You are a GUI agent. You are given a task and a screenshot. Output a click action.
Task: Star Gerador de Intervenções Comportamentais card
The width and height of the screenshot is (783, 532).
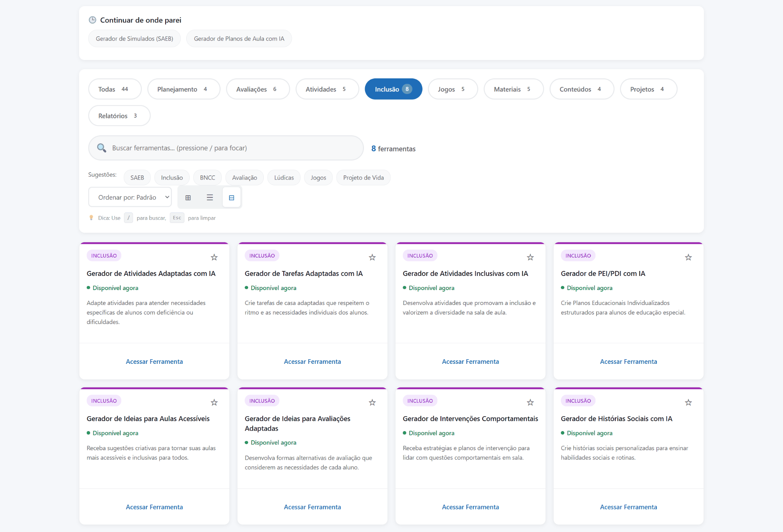point(530,402)
